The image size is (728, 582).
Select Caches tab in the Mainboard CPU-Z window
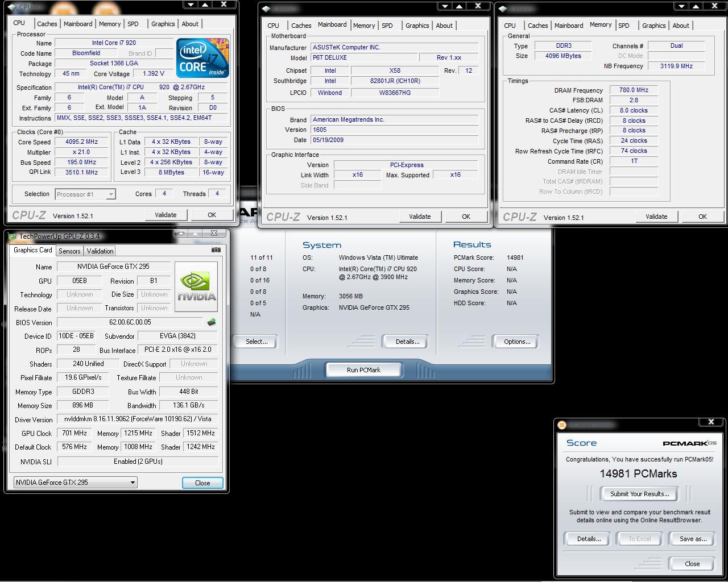[301, 26]
